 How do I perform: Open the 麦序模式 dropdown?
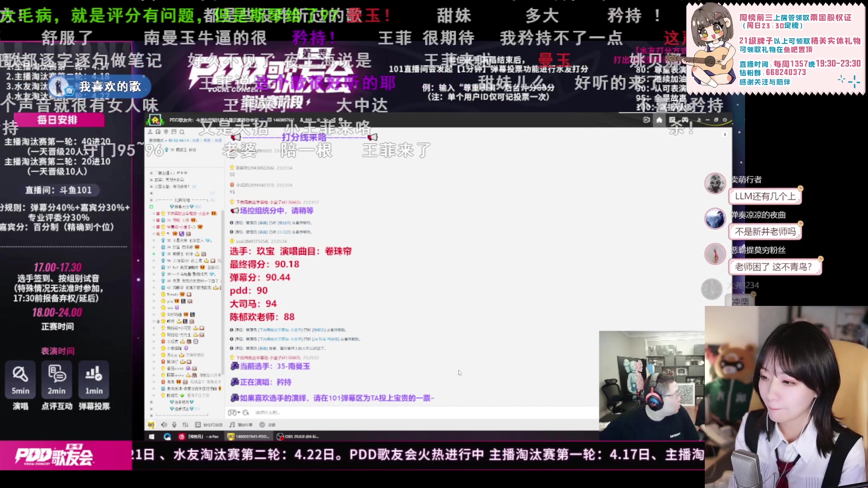click(158, 141)
